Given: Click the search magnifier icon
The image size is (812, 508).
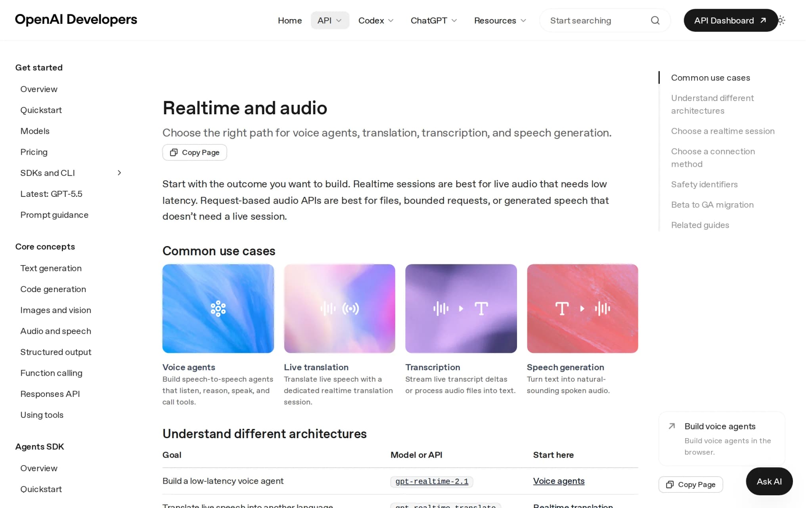Looking at the screenshot, I should (x=655, y=20).
